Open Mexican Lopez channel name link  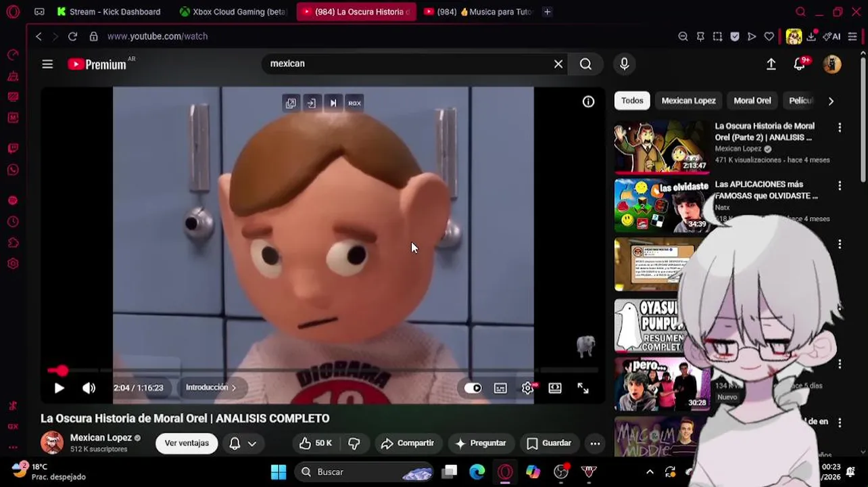click(101, 438)
